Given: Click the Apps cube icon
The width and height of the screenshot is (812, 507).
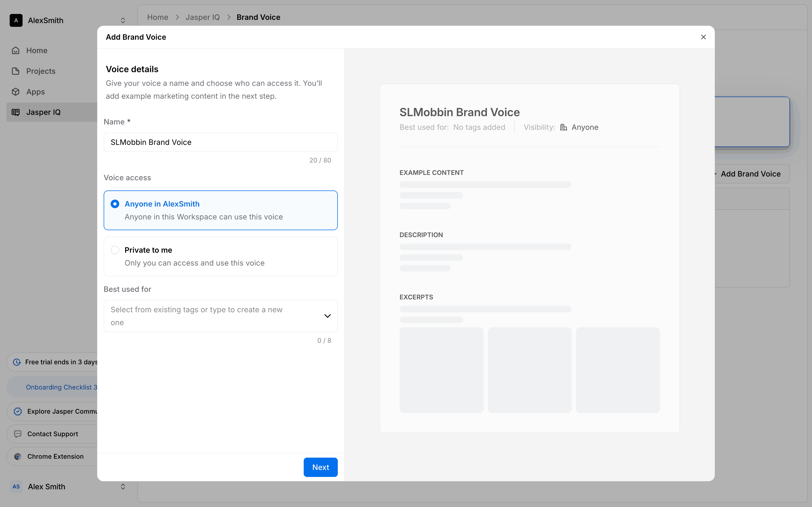Looking at the screenshot, I should [16, 91].
